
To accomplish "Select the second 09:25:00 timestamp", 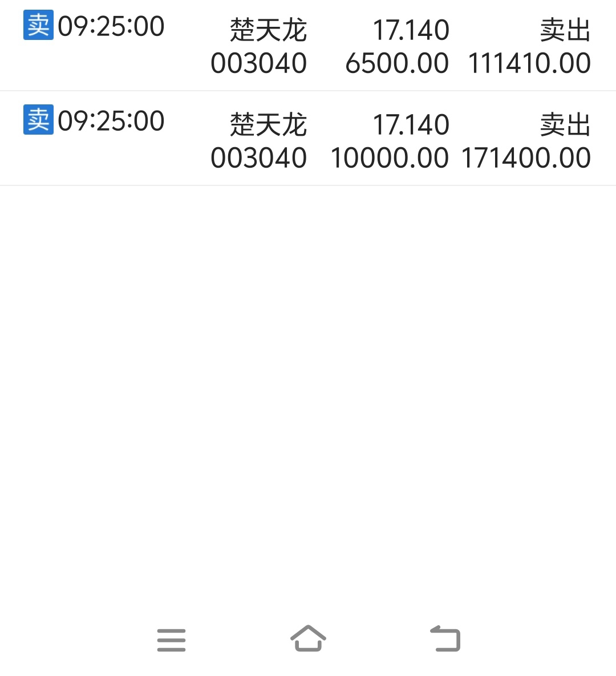I will (111, 120).
